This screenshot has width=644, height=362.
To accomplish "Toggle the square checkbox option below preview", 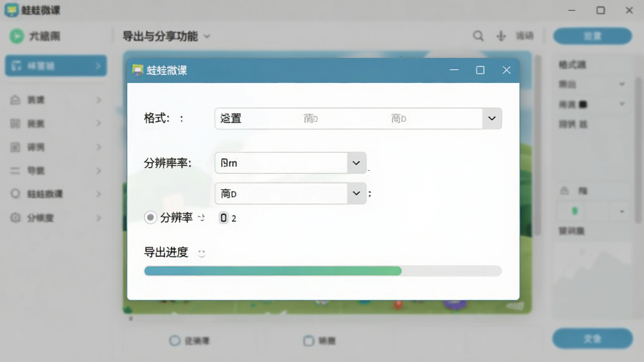I will pos(308,340).
